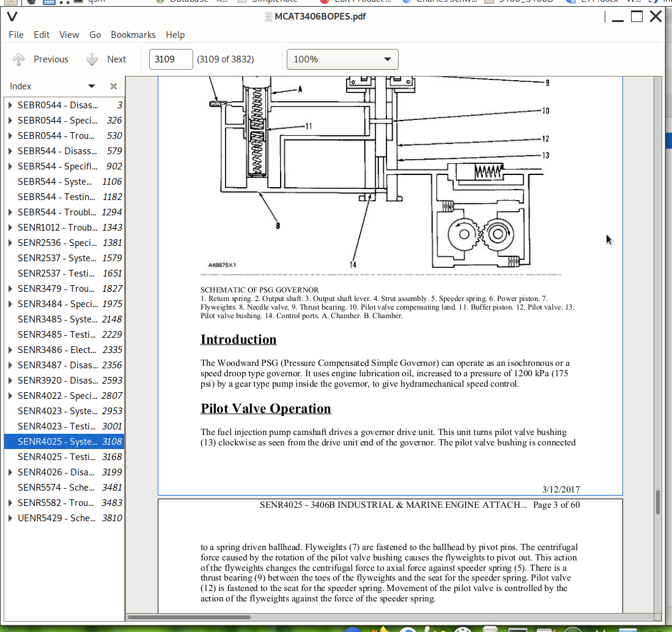Open the Bookmarks menu
The width and height of the screenshot is (672, 632).
pyautogui.click(x=133, y=35)
